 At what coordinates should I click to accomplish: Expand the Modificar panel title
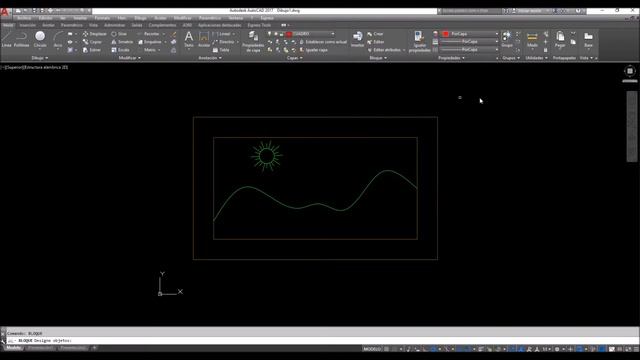click(x=129, y=58)
